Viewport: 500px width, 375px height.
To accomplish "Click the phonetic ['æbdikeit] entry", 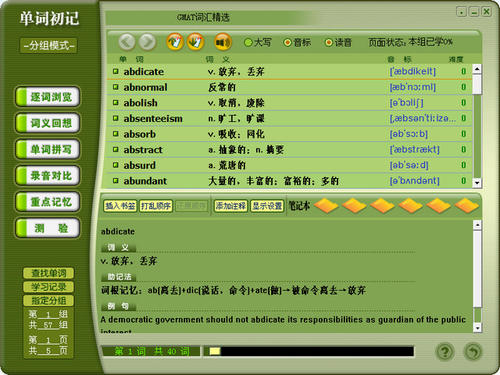I will pyautogui.click(x=413, y=71).
